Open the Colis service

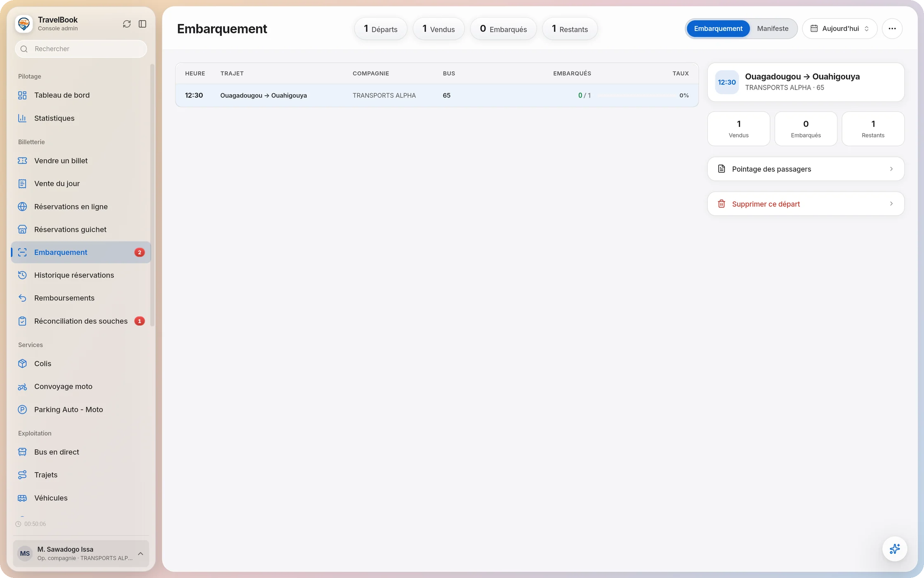click(81, 364)
